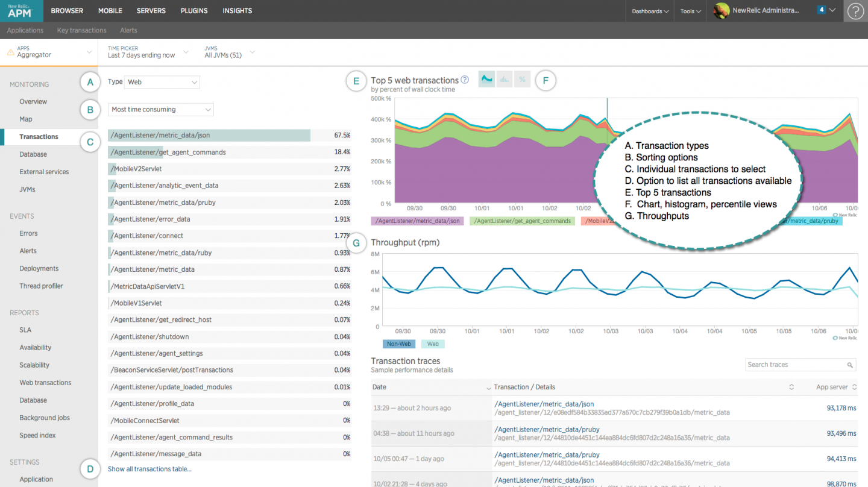The height and width of the screenshot is (487, 868).
Task: Open the Tools menu
Action: 690,11
